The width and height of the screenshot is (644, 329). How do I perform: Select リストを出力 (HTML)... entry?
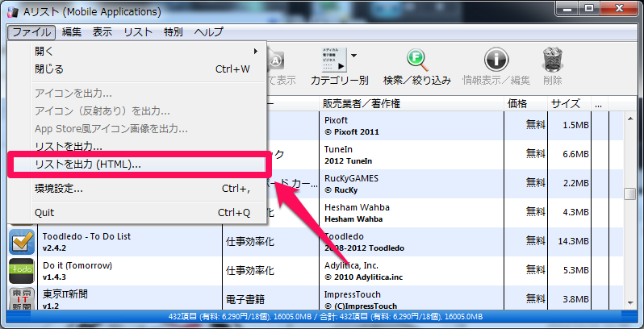pyautogui.click(x=137, y=164)
